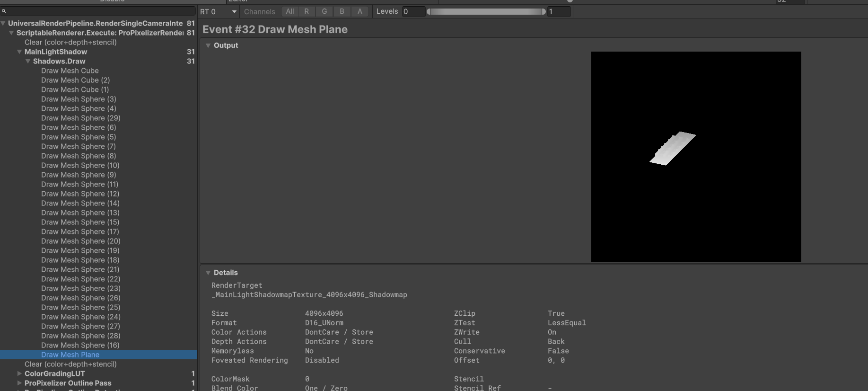Image resolution: width=868 pixels, height=391 pixels.
Task: Select Draw Mesh Sphere (10) event
Action: tap(80, 165)
